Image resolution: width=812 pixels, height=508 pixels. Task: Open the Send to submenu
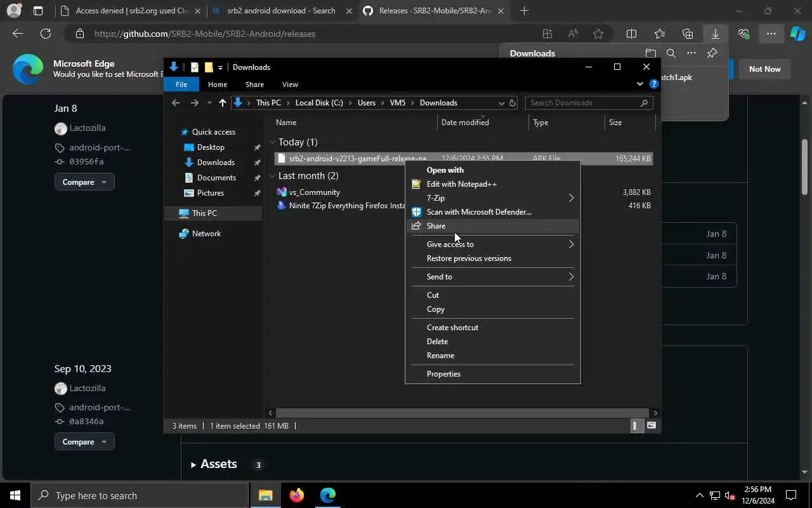point(492,277)
